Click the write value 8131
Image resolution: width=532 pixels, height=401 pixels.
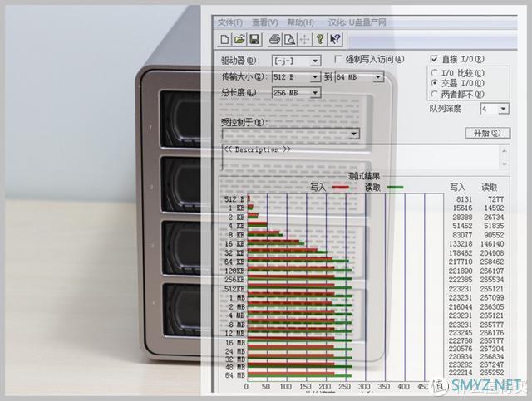coord(464,199)
